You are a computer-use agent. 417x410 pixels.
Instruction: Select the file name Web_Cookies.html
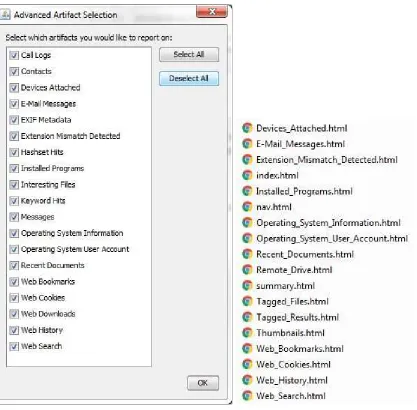(293, 365)
